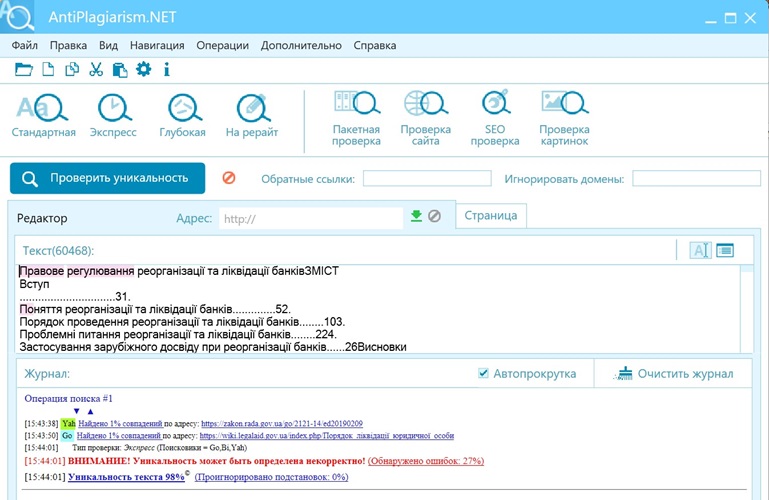Click the line 'Порядок проведення реорганізації'
769x500 pixels.
point(182,322)
